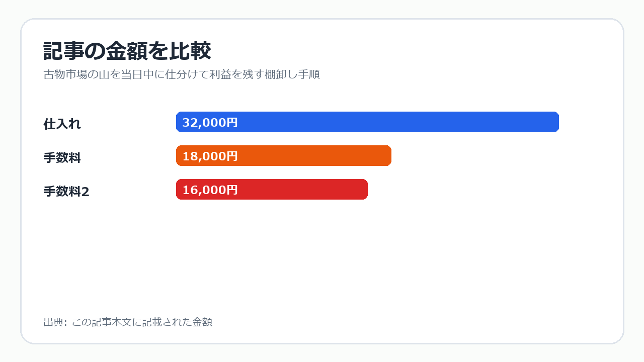Click the 仕入れ row label
Screen dimensions: 644x362
62,124
